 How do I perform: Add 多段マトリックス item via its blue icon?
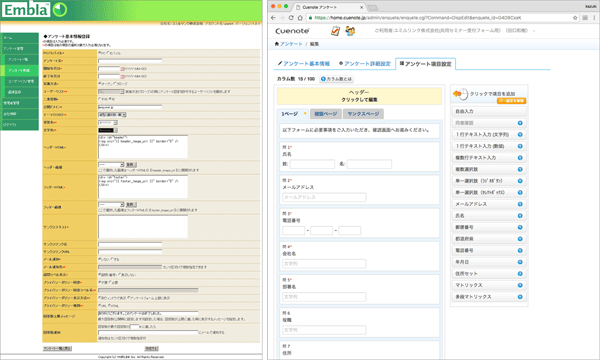pyautogui.click(x=520, y=297)
